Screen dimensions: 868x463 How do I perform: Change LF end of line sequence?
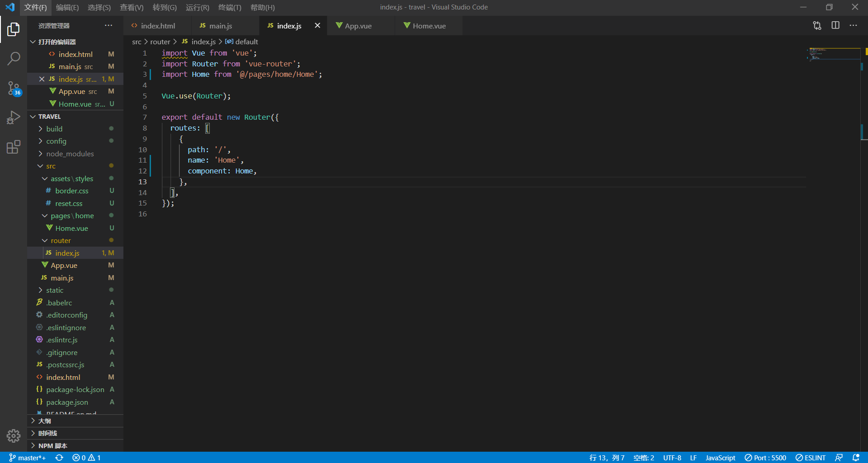tap(693, 458)
